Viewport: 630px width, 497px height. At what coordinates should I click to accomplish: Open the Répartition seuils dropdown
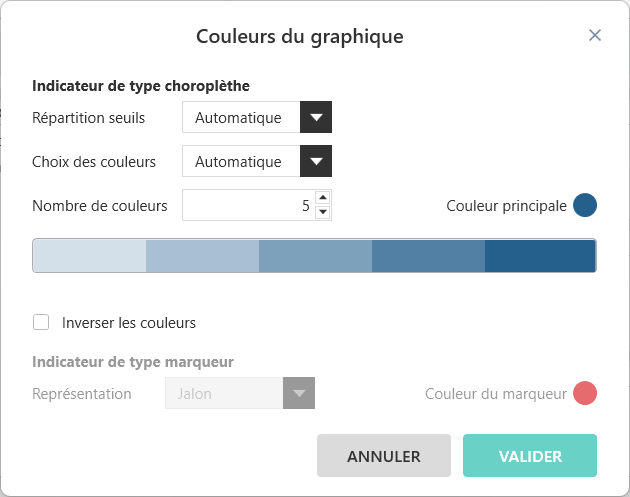(316, 117)
